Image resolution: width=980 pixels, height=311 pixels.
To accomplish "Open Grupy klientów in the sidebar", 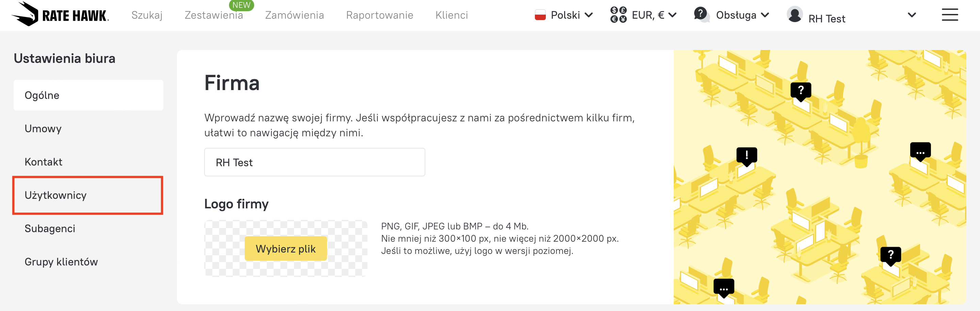I will click(x=61, y=262).
